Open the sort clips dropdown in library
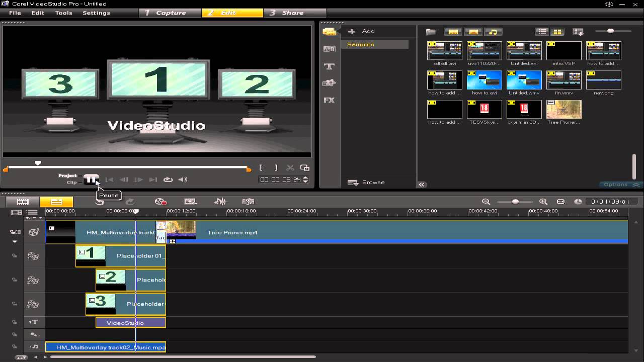644x362 pixels. pyautogui.click(x=578, y=32)
